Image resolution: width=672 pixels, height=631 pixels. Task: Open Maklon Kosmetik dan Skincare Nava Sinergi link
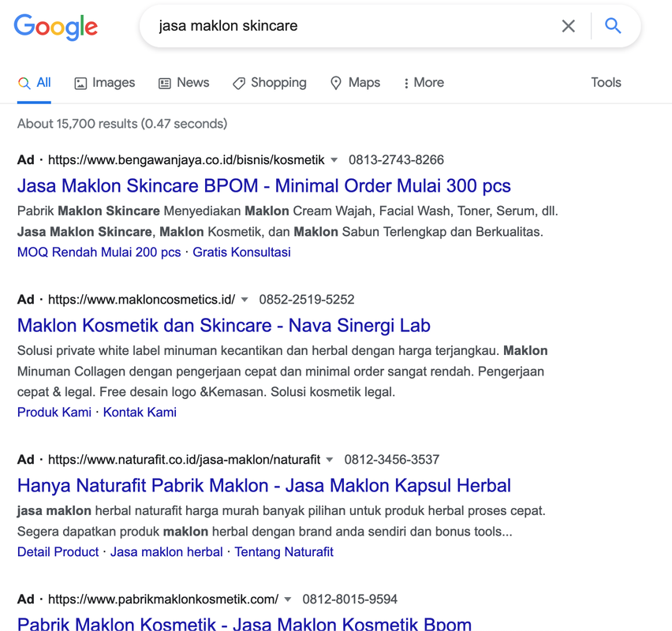click(223, 326)
